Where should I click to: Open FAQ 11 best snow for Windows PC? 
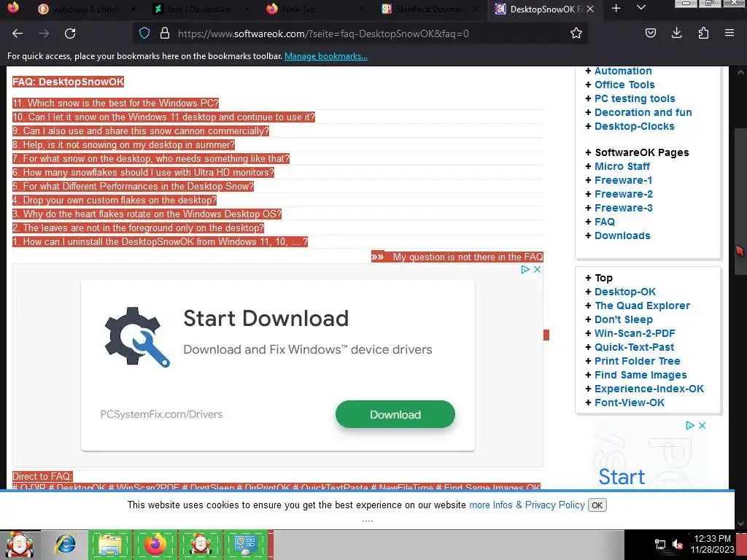[116, 103]
